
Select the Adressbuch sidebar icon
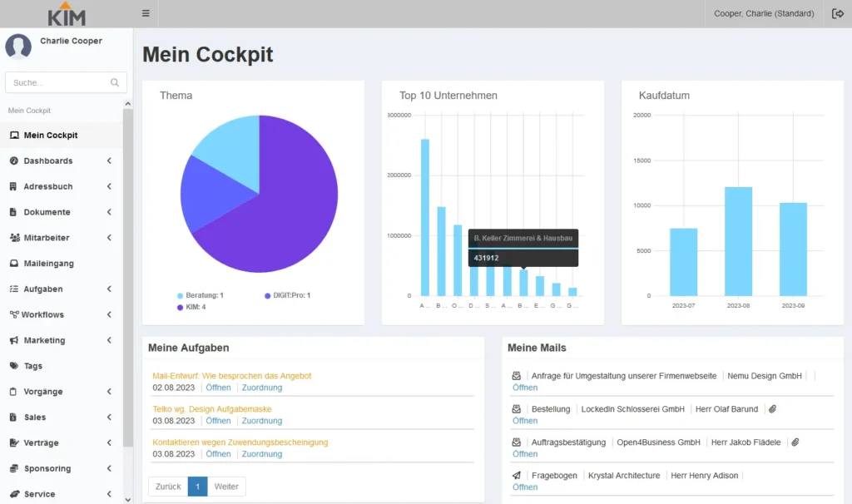point(13,186)
